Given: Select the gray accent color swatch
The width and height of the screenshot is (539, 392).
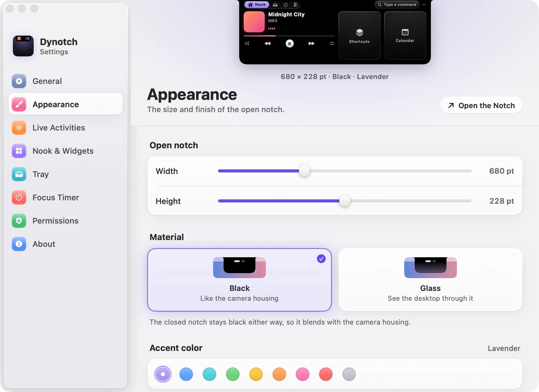Looking at the screenshot, I should (x=349, y=374).
